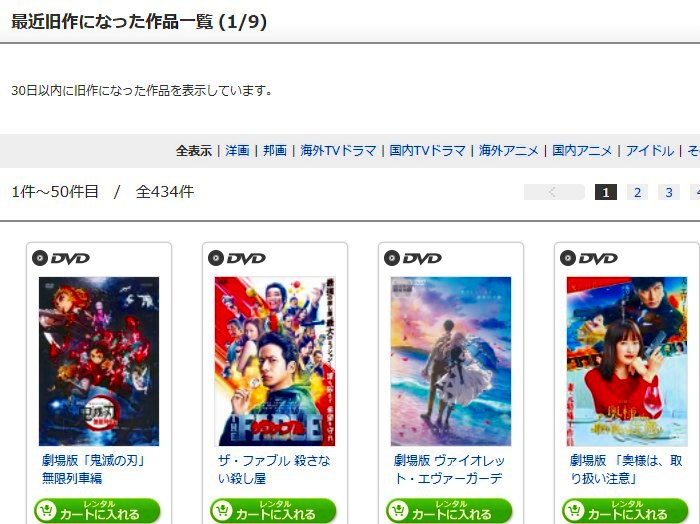Add ヴァイオレット・エヴァーガーデン to the rental cart

(449, 511)
